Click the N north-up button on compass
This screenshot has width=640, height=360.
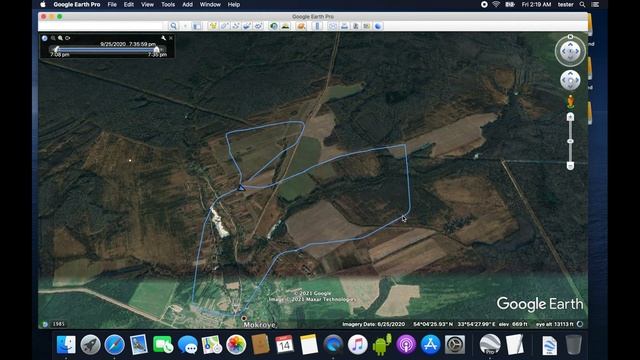point(570,37)
